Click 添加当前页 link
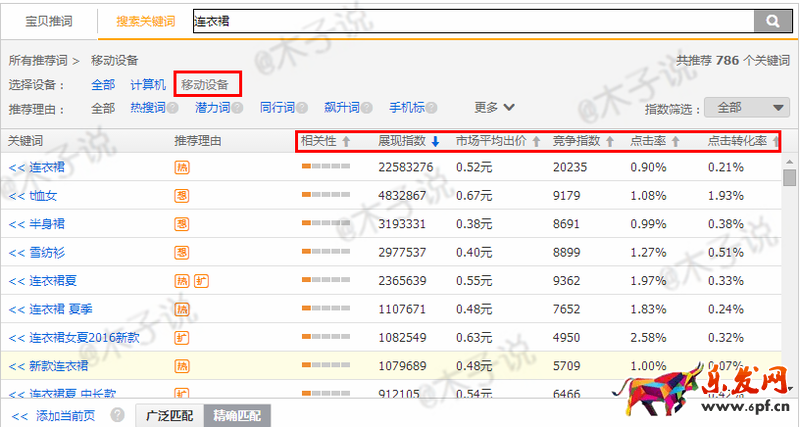 coord(68,415)
